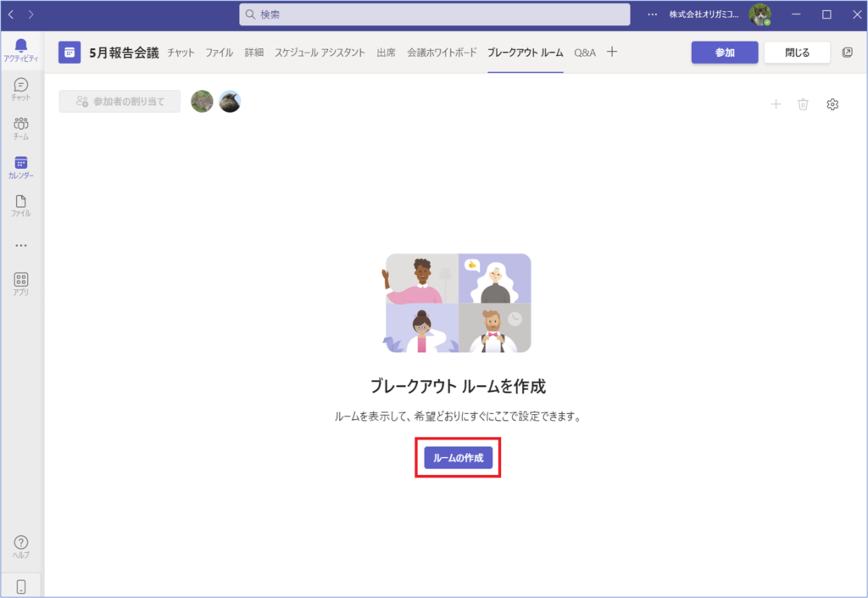The image size is (868, 598).
Task: Open the user profile avatar
Action: coord(759,14)
